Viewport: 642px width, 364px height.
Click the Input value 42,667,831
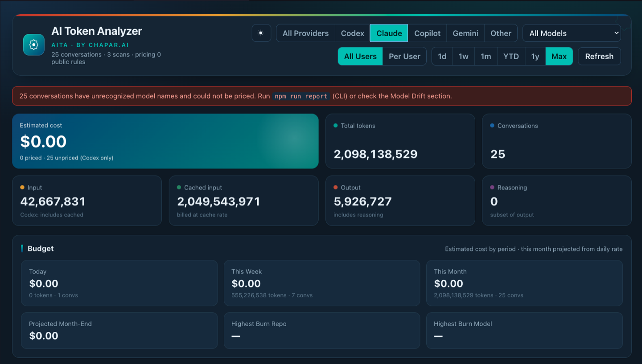click(53, 201)
